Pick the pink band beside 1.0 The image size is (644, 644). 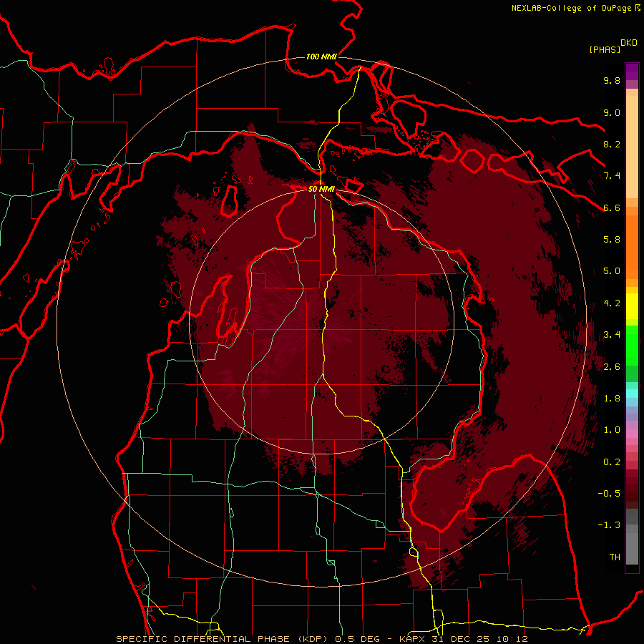[x=632, y=434]
